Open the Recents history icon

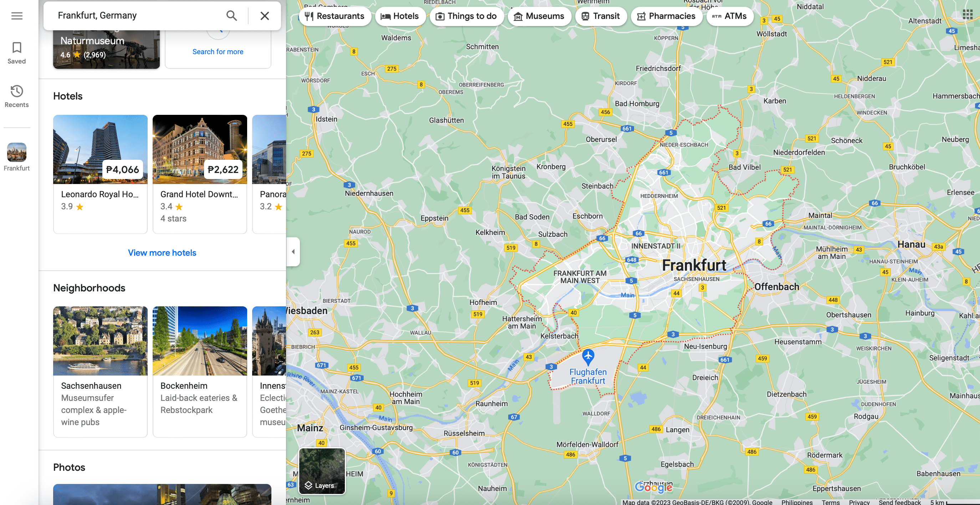click(17, 96)
